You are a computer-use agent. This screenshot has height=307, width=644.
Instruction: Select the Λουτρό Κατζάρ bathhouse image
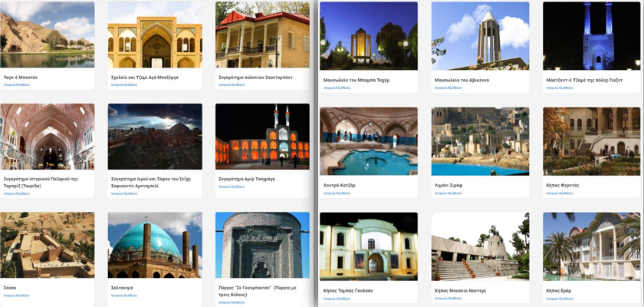[369, 141]
